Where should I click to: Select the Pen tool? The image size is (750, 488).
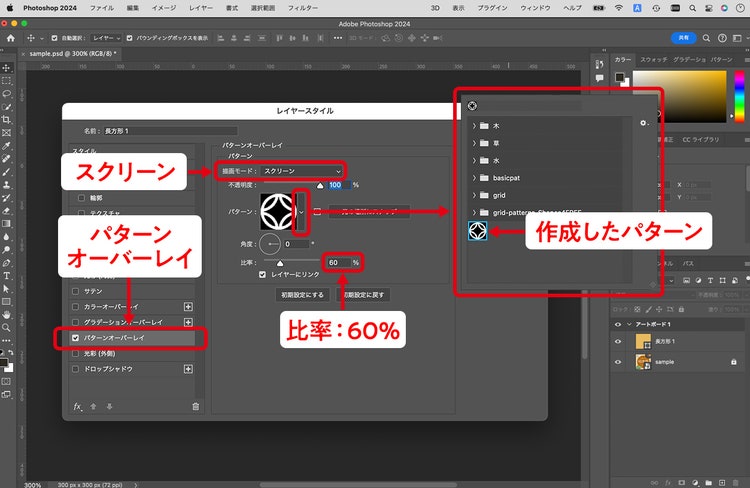(6, 263)
